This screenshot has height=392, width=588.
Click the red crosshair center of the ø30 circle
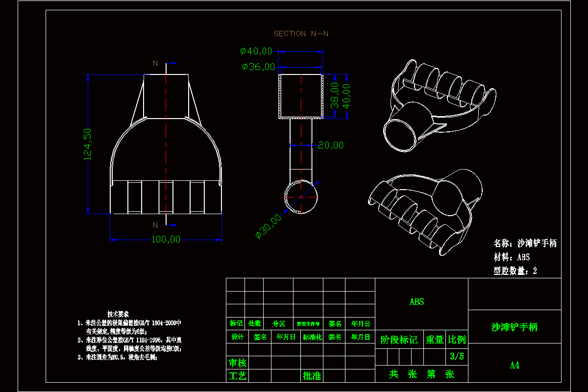(x=301, y=197)
